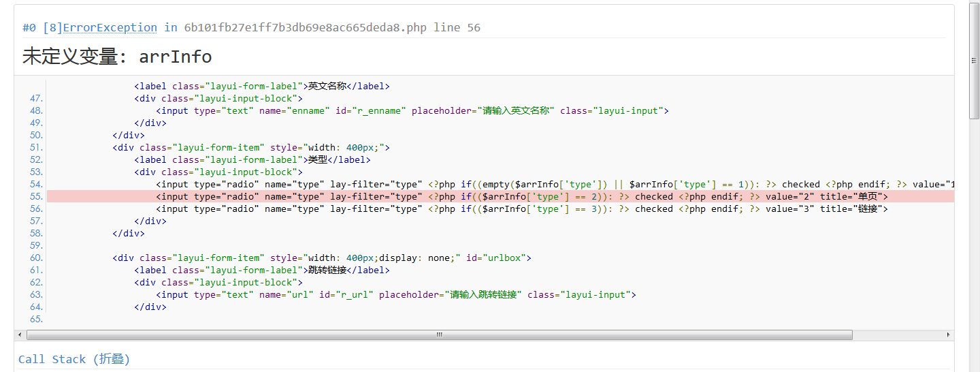Screen dimensions: 980x372
Task: Click the 跳转链接 label code on line 61
Action: [262, 270]
